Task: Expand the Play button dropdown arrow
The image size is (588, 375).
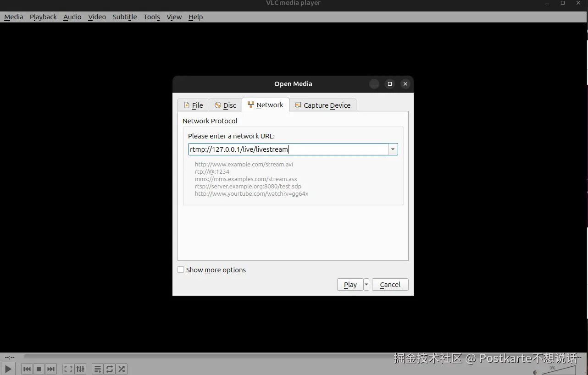Action: tap(366, 285)
